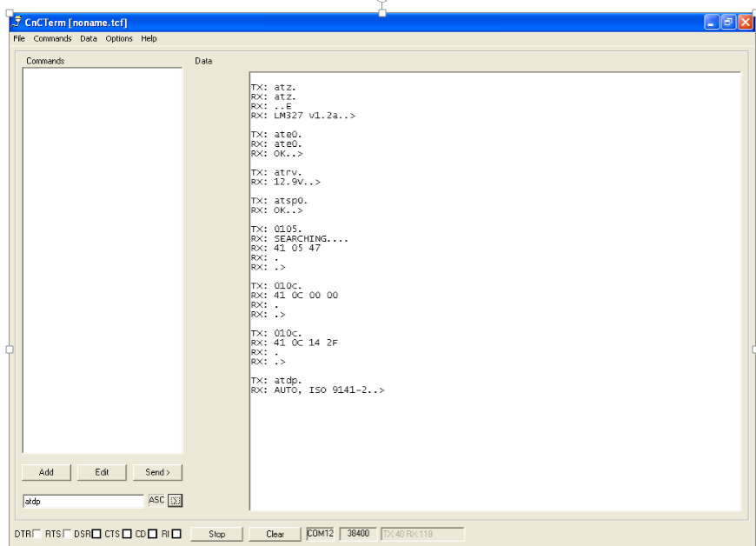Screen dimensions: 756x546
Task: Click the 38400 baud rate field
Action: point(358,534)
